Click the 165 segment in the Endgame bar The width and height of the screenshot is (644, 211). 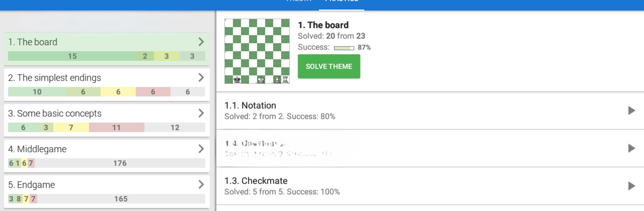[121, 199]
